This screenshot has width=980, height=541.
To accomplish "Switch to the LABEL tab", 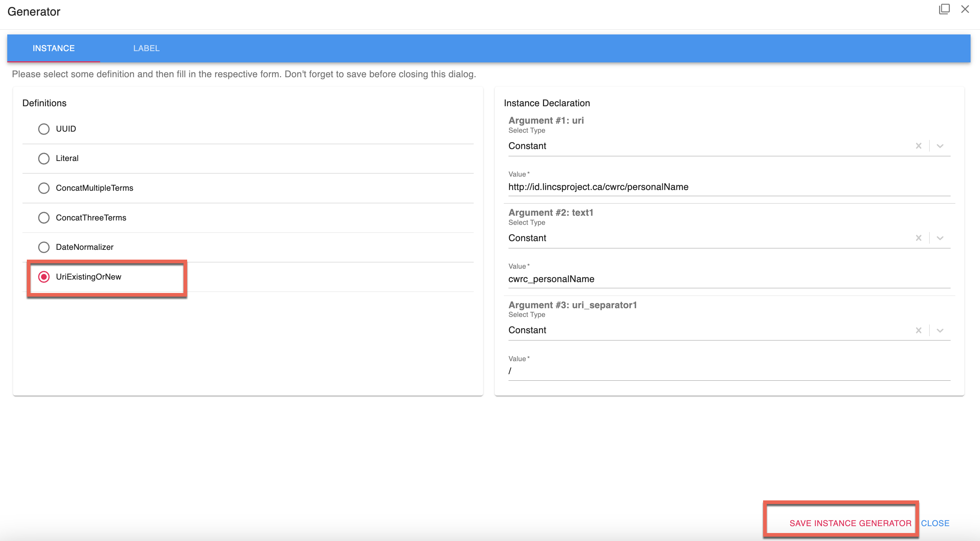I will (x=146, y=48).
